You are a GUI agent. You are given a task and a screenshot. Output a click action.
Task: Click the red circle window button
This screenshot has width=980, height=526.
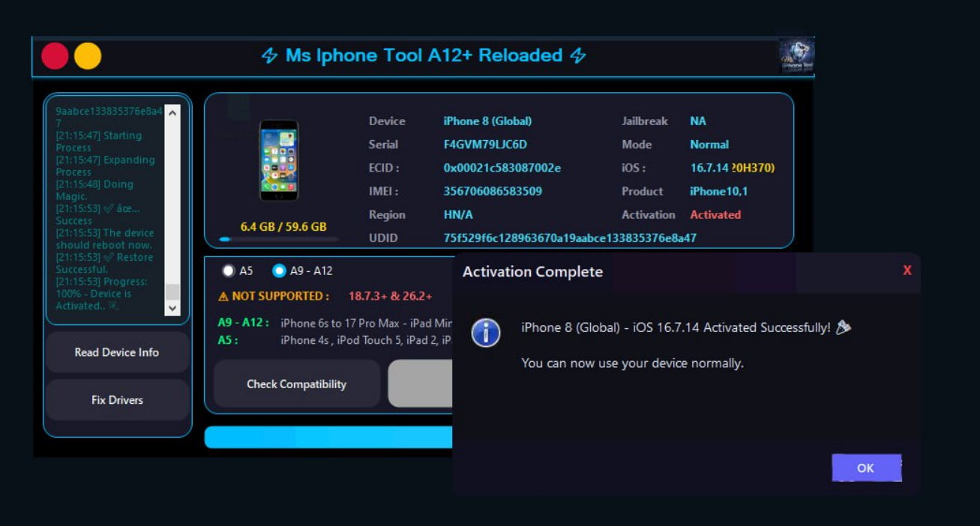[55, 56]
